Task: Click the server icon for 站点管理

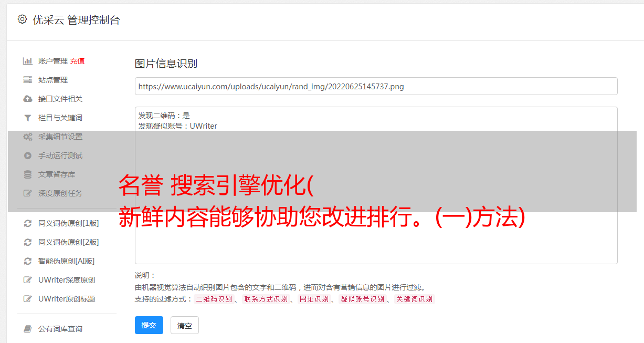Action: (x=28, y=80)
